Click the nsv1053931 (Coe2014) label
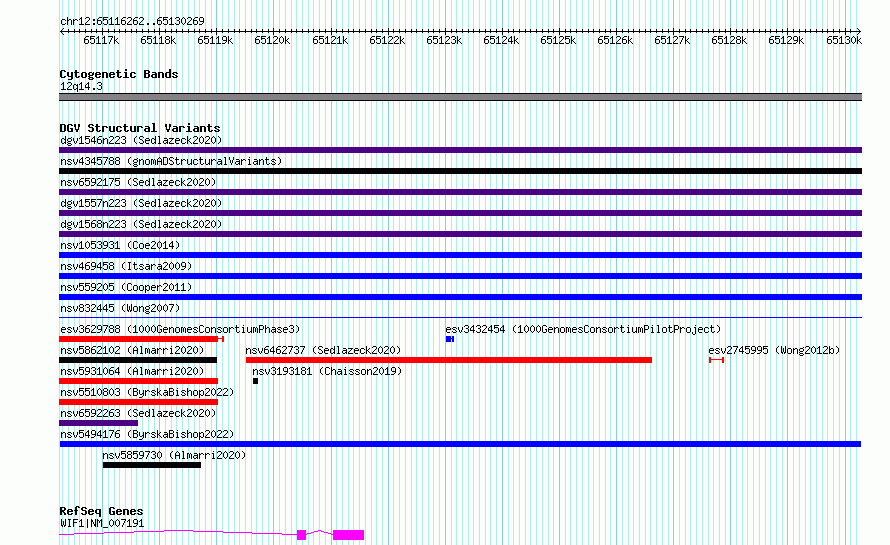 [x=120, y=245]
